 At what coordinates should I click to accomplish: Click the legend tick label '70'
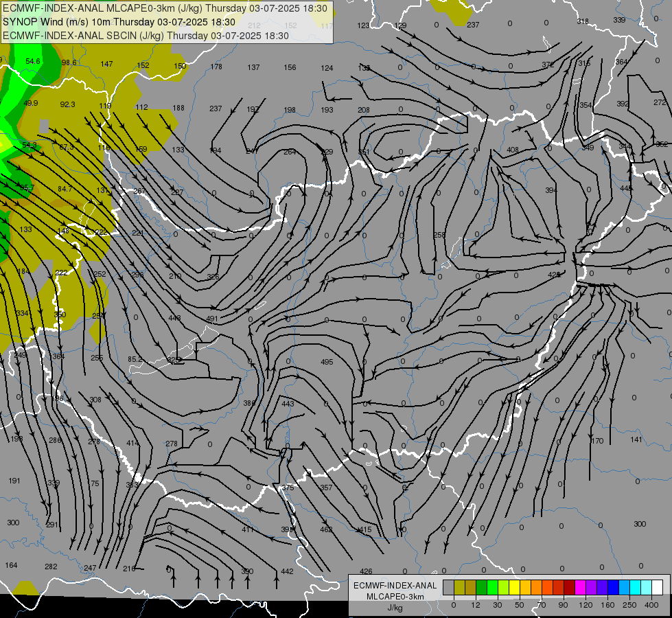(x=542, y=605)
